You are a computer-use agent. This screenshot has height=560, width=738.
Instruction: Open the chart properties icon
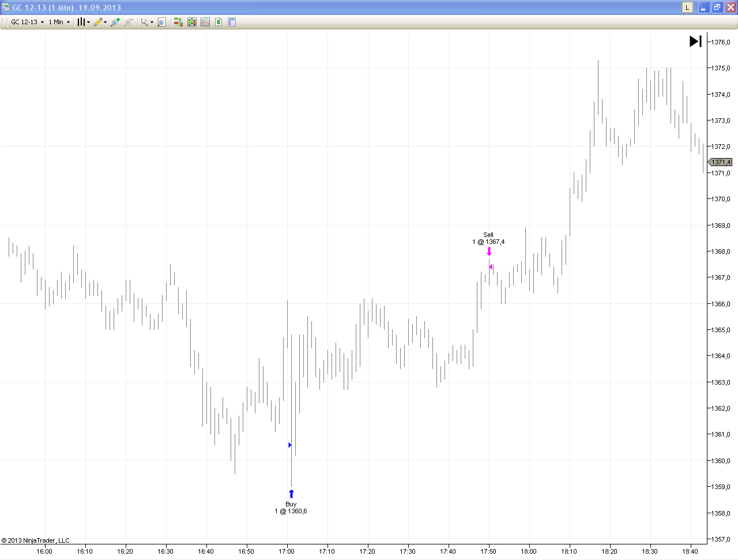point(232,22)
